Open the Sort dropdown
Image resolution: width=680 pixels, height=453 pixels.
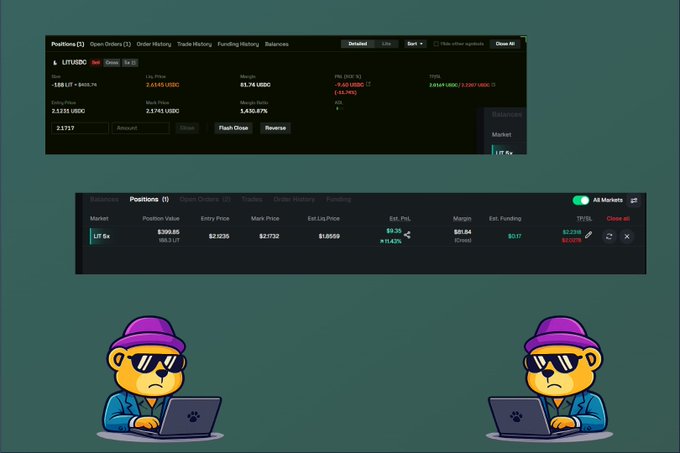[415, 44]
